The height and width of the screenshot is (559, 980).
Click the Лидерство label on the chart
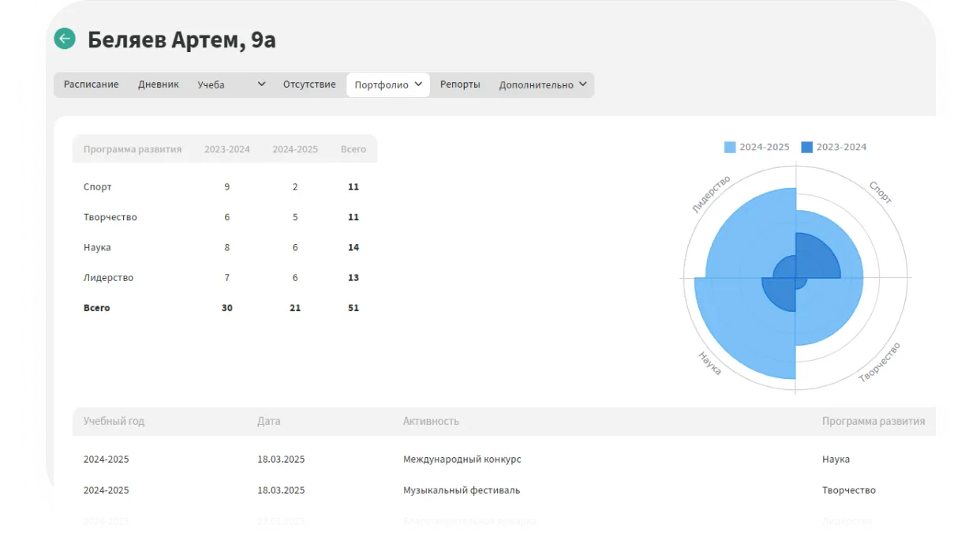711,194
